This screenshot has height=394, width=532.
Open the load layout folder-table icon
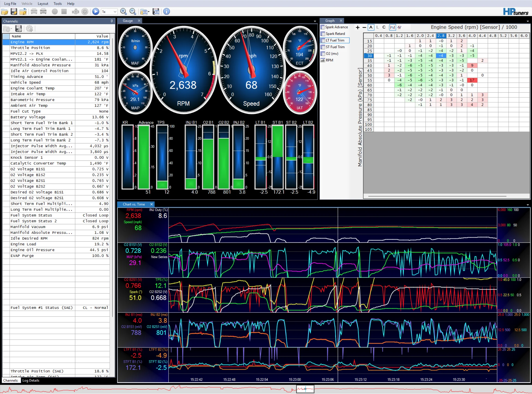click(144, 12)
